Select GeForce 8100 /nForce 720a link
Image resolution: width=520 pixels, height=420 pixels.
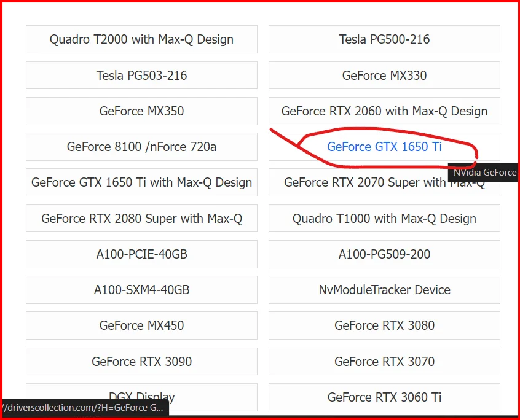point(141,147)
